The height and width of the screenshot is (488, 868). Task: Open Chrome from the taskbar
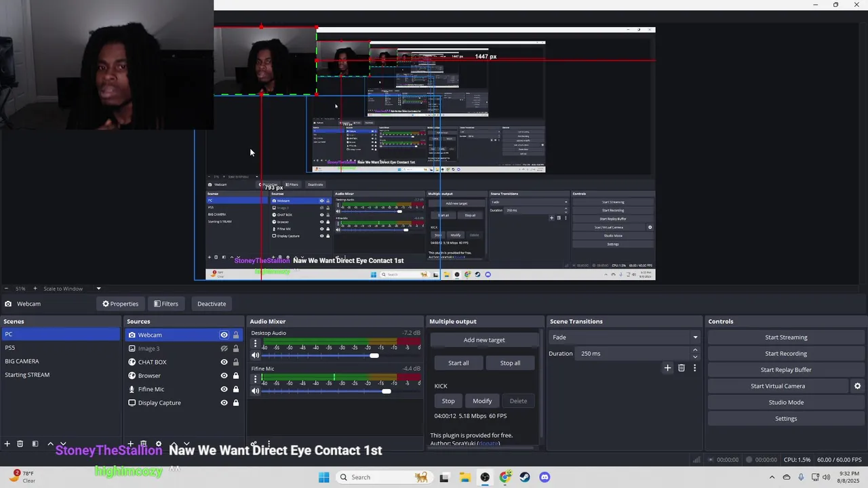click(505, 477)
